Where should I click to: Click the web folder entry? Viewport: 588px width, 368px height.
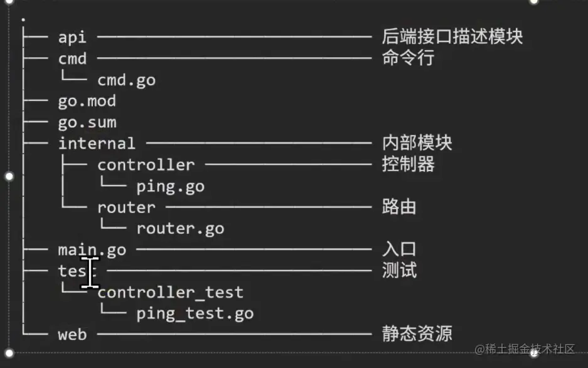pos(72,335)
